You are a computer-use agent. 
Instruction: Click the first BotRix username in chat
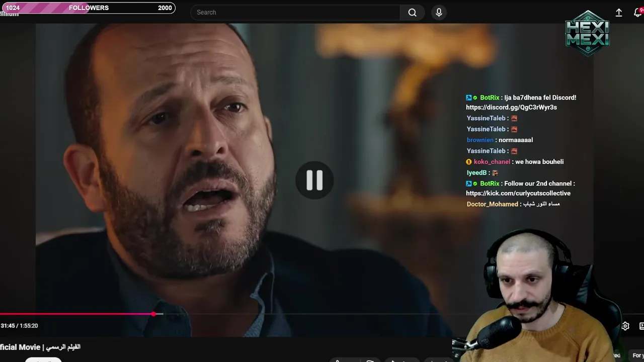[490, 98]
